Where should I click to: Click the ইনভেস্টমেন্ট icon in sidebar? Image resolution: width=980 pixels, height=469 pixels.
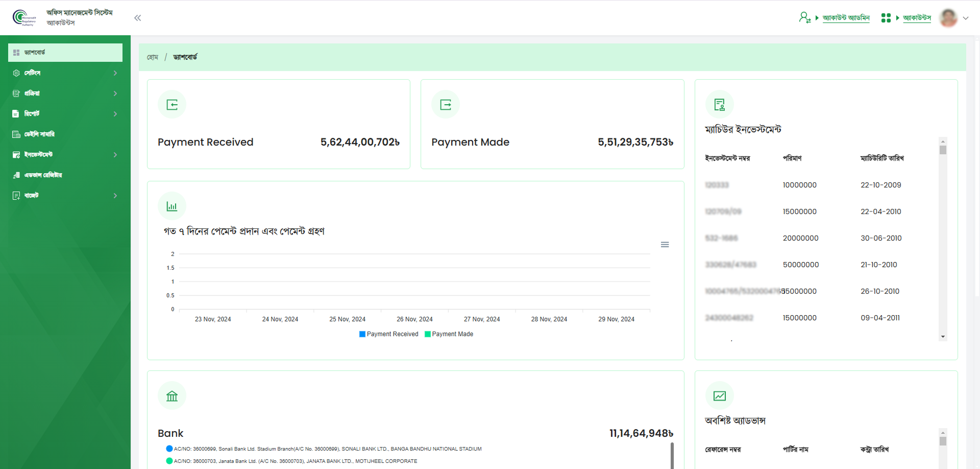16,155
